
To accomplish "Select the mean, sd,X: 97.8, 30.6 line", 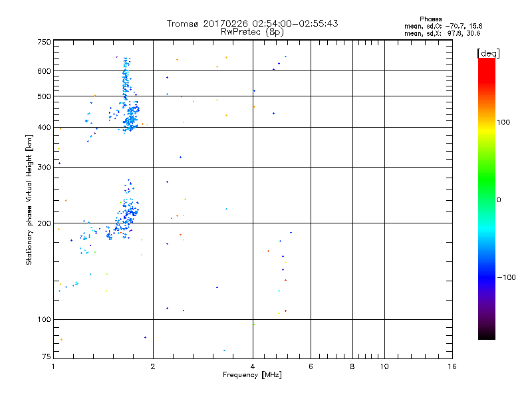I will 442,33.
